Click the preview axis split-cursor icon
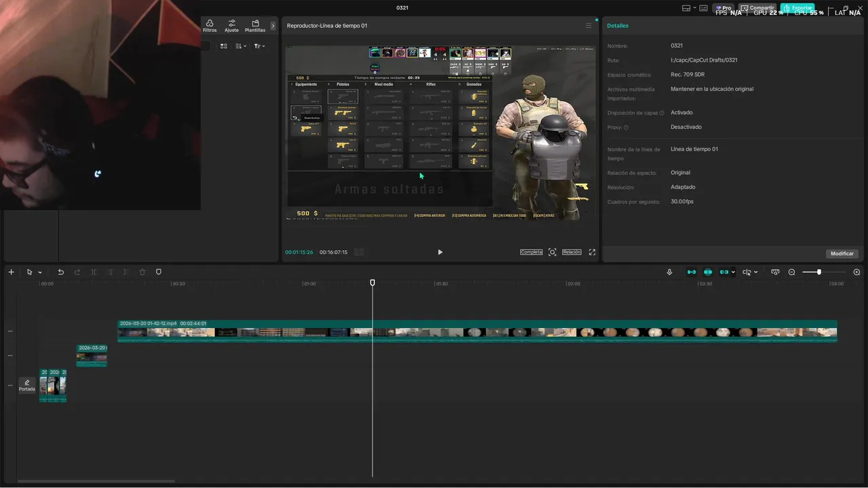The image size is (868, 488). (747, 272)
